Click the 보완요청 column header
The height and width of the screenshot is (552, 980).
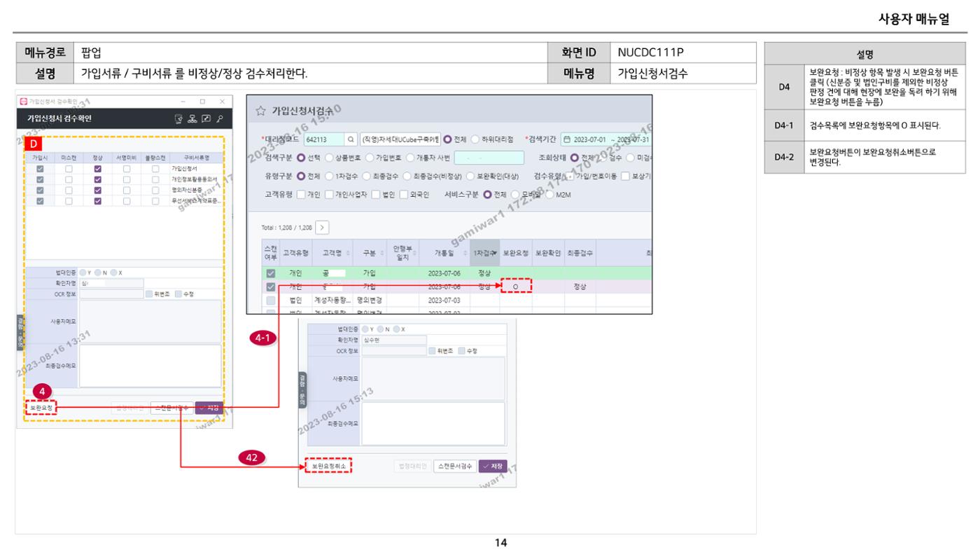516,251
